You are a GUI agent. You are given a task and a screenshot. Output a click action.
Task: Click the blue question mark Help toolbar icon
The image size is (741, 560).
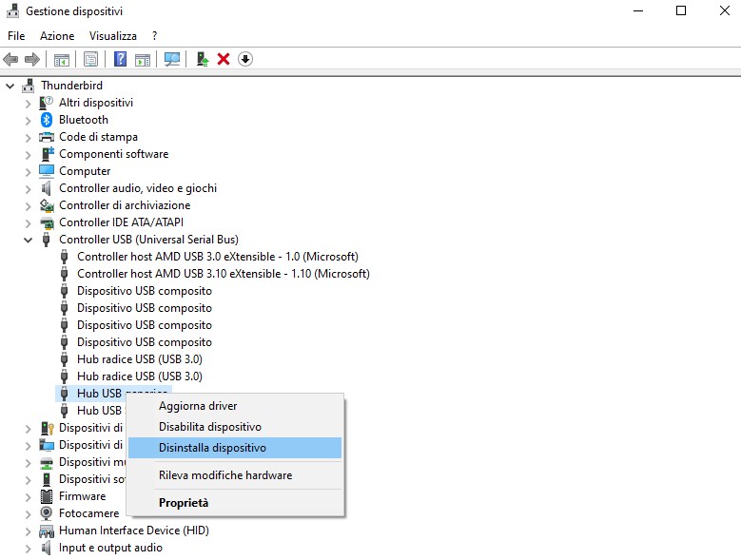[x=121, y=59]
